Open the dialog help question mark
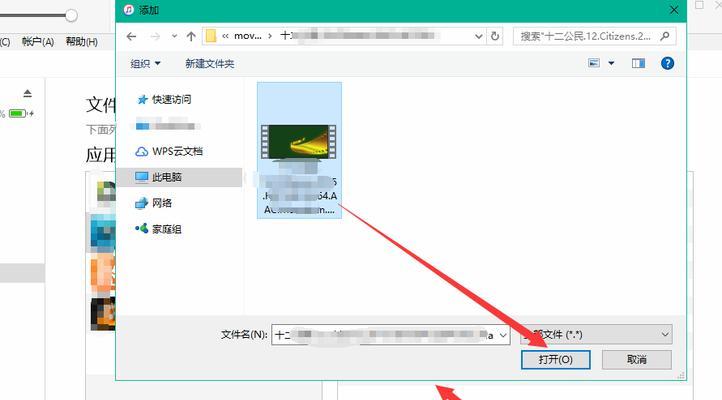Viewport: 722px width, 400px height. click(x=667, y=63)
